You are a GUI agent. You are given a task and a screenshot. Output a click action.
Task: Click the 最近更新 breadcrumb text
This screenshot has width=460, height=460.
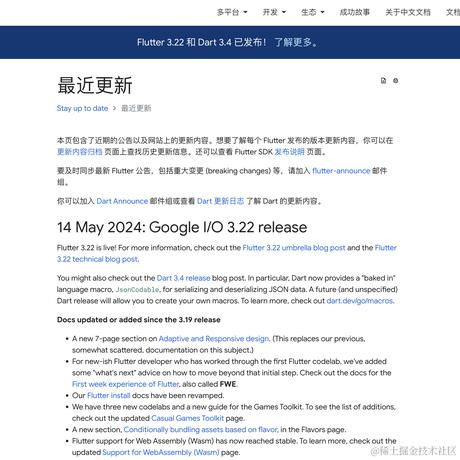[136, 108]
